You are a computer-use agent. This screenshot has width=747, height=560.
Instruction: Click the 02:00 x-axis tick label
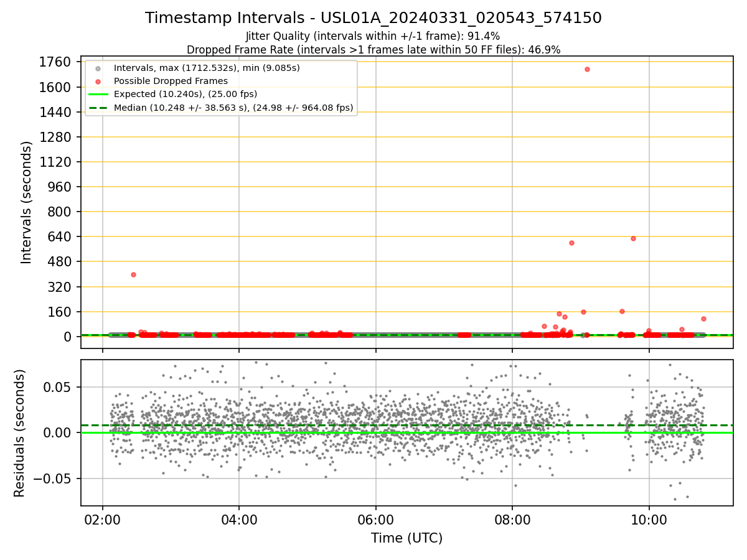click(x=103, y=520)
